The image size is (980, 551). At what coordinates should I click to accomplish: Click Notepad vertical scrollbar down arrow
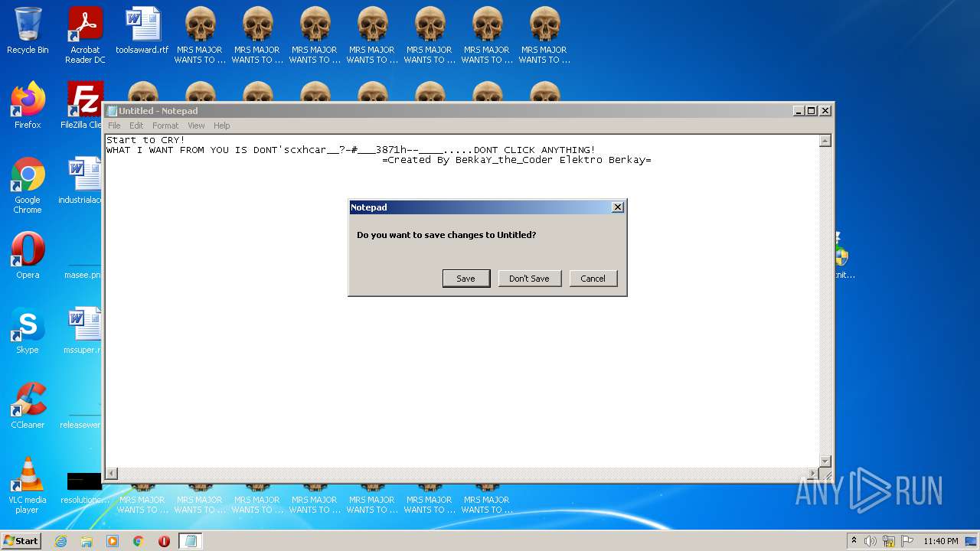(825, 461)
